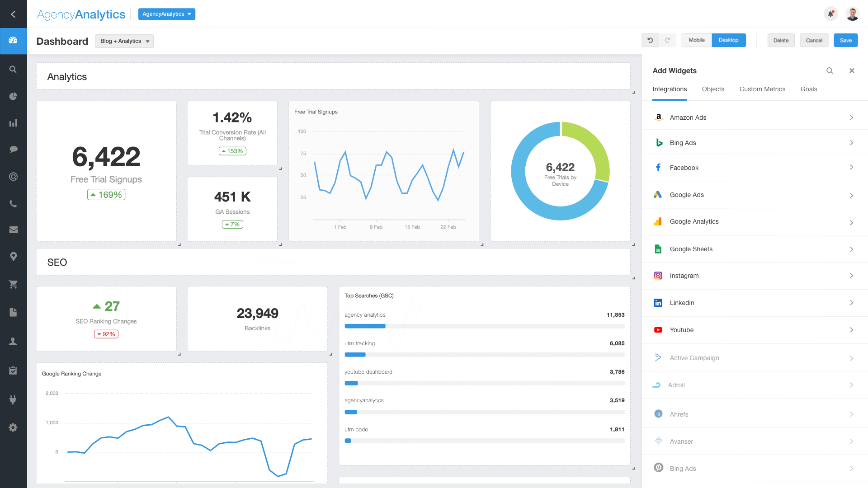
Task: Select the Free Trials by Device donut chart
Action: coord(560,171)
